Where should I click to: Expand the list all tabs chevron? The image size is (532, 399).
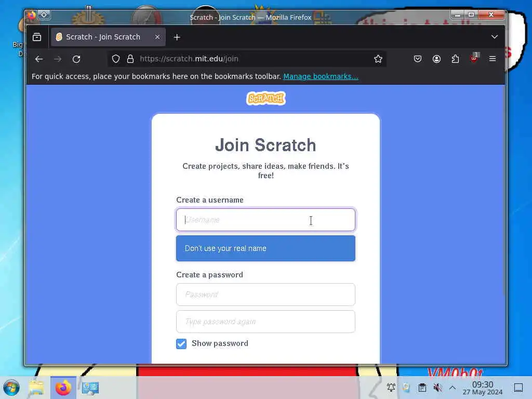tap(495, 37)
